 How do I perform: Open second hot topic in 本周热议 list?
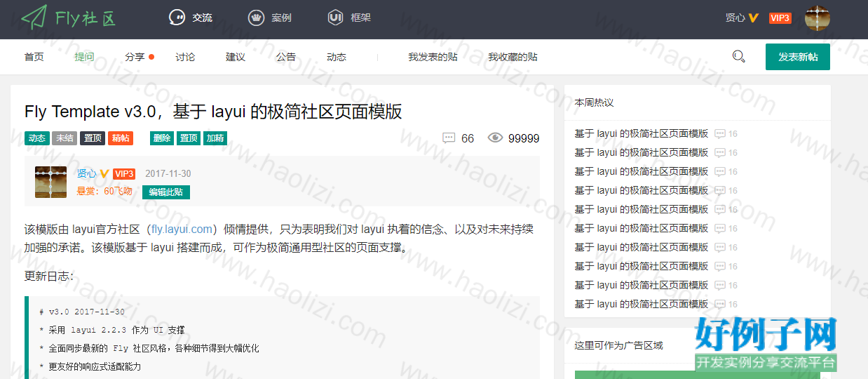coord(642,152)
